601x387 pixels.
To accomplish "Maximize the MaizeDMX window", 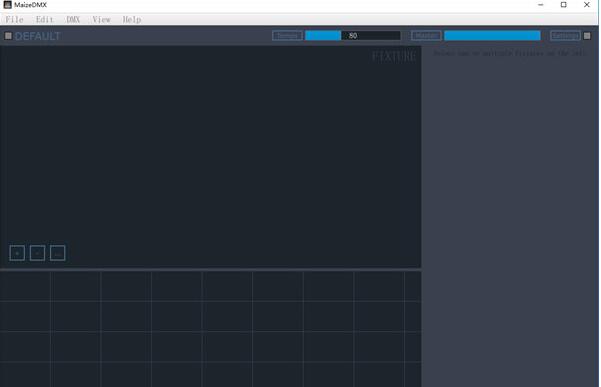I will (x=563, y=5).
